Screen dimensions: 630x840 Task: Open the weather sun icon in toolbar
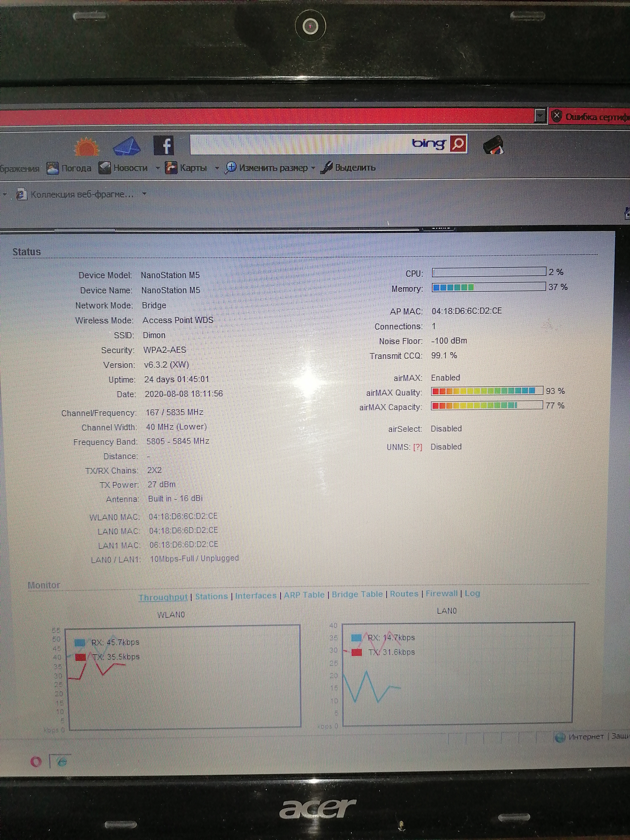pos(86,147)
